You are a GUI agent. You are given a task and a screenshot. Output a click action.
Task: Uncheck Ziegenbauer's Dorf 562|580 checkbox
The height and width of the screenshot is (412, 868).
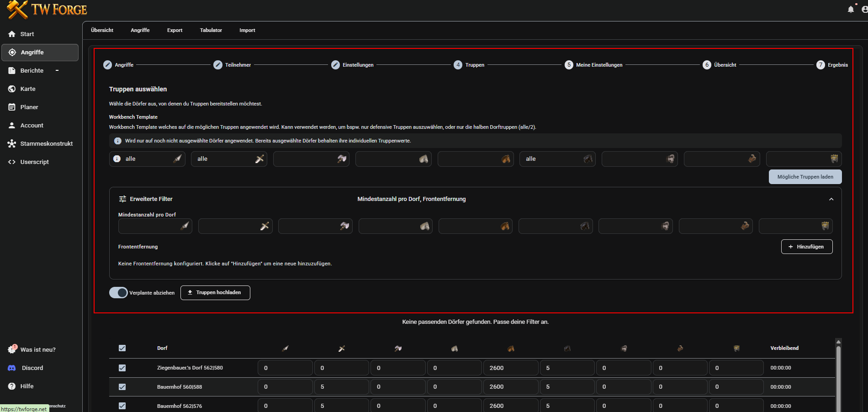point(122,368)
